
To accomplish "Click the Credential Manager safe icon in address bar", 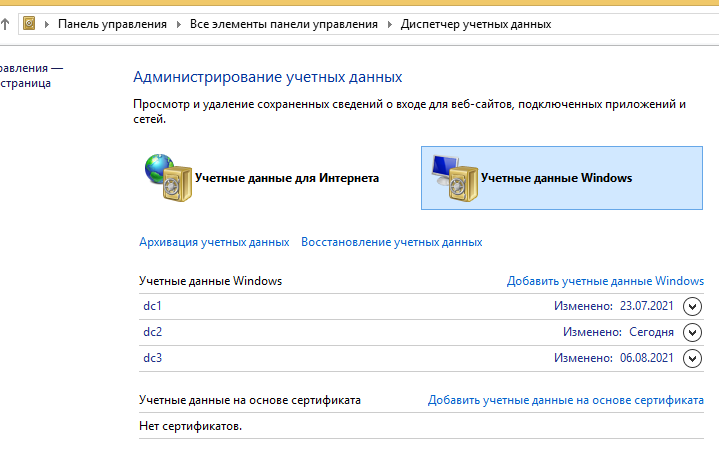I will (x=29, y=23).
